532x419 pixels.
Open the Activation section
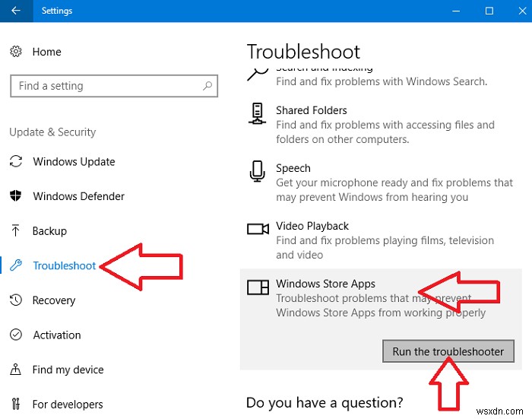[57, 335]
